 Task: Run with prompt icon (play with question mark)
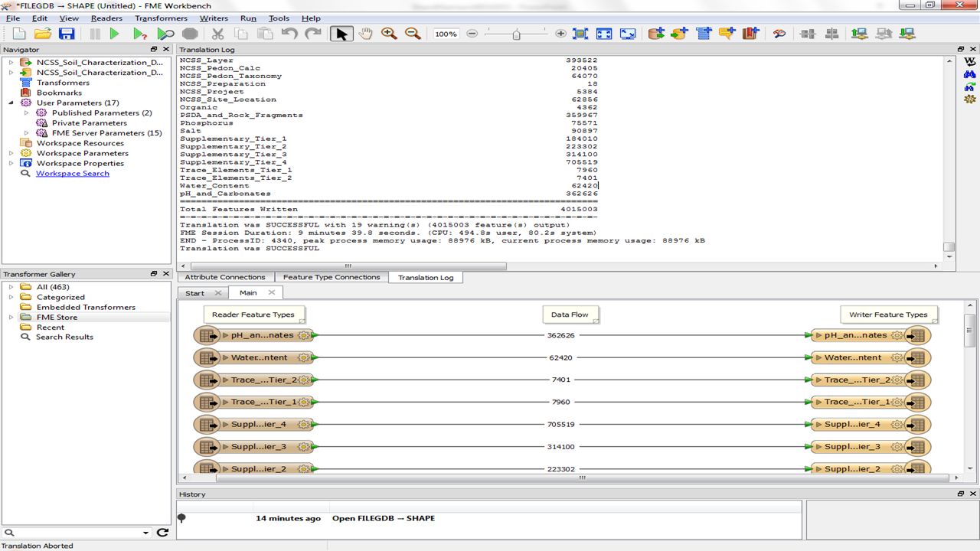coord(139,34)
